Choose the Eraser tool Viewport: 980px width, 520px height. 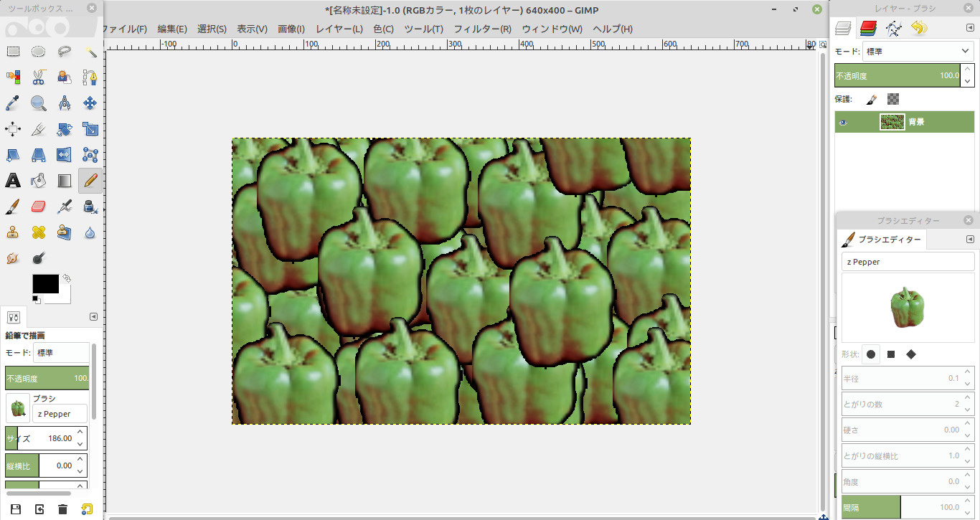click(39, 207)
